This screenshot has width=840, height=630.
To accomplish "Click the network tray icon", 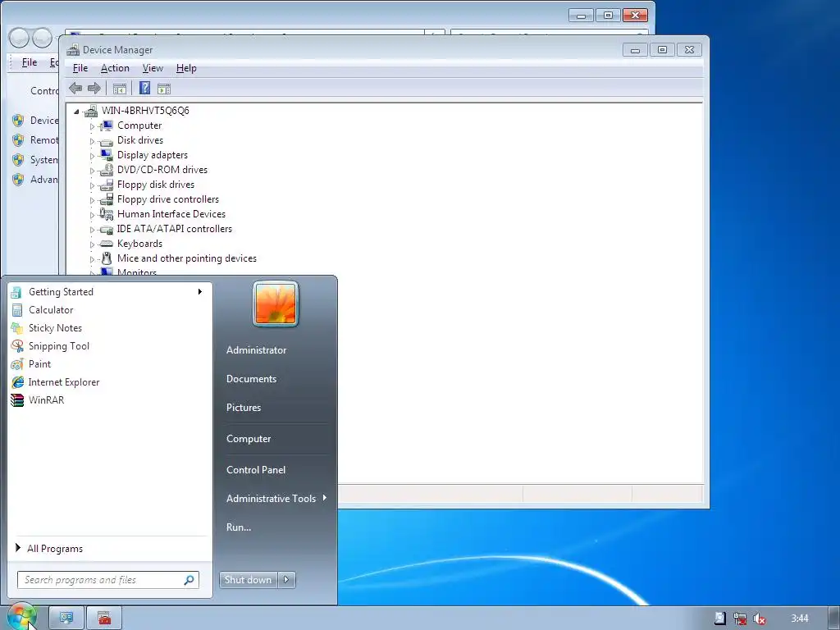I will [740, 619].
